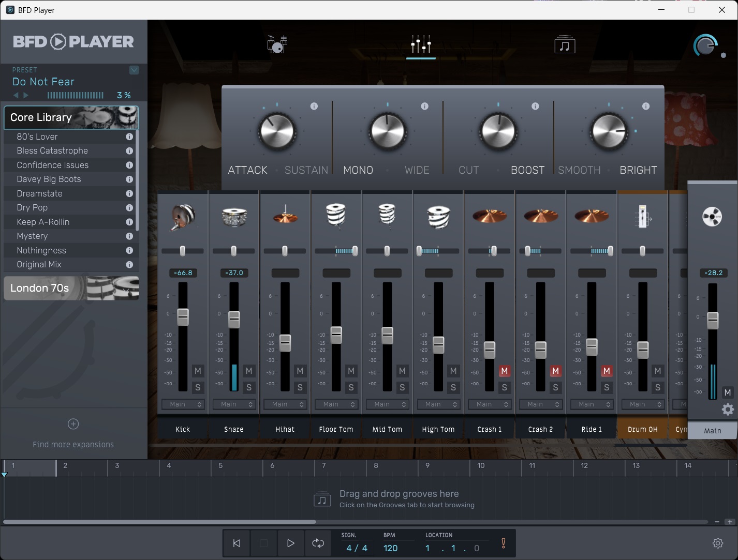Mute the Hihat channel
Viewport: 738px width, 560px height.
pos(300,371)
